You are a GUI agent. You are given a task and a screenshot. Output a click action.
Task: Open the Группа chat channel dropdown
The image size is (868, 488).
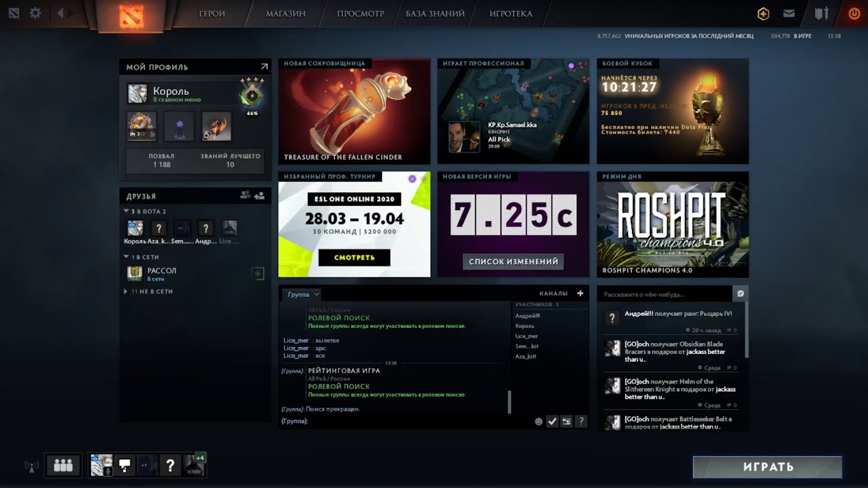[x=302, y=294]
